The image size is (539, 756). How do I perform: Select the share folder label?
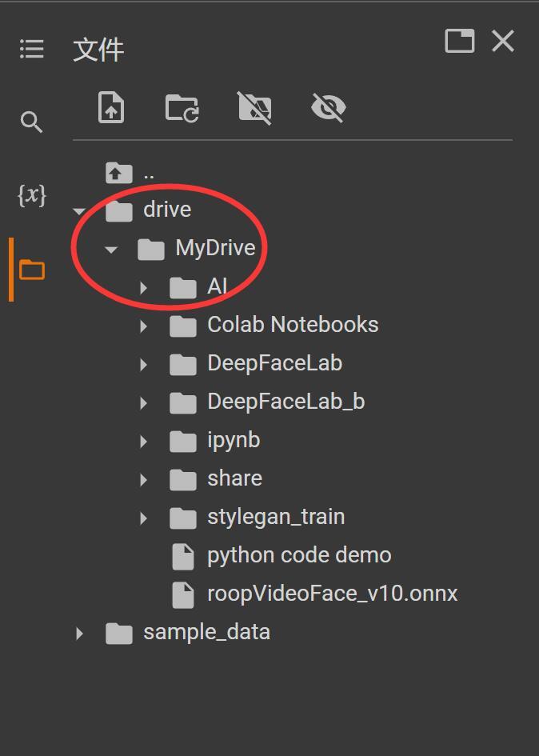point(235,478)
